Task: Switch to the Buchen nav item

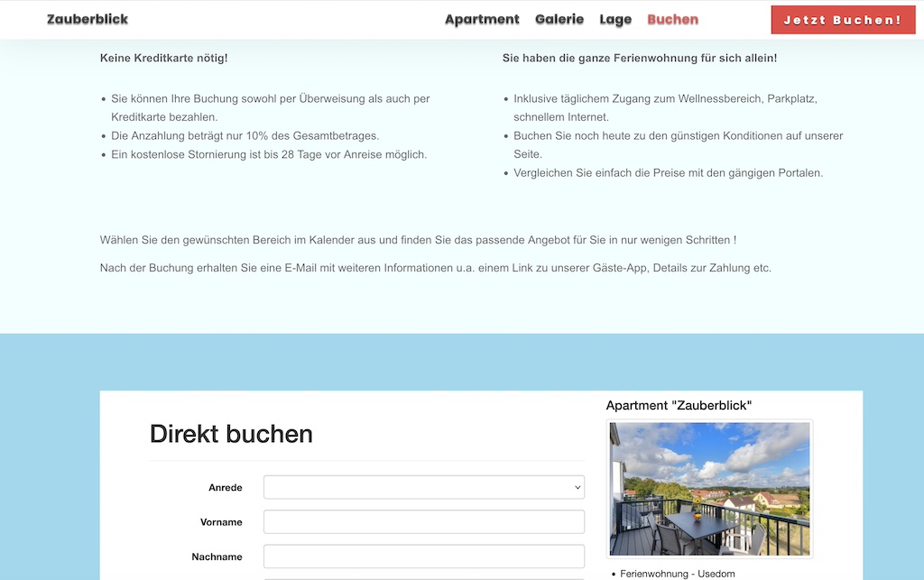Action: 672,19
